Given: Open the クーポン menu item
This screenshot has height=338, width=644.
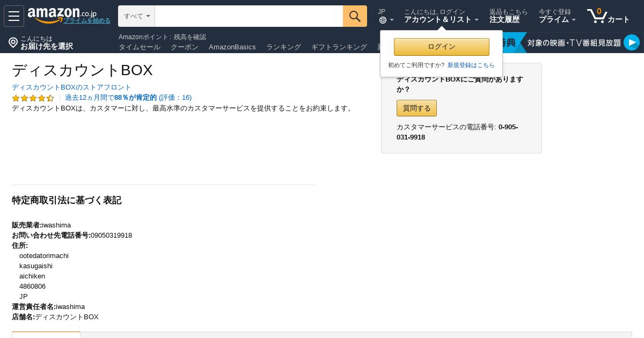Looking at the screenshot, I should [185, 47].
